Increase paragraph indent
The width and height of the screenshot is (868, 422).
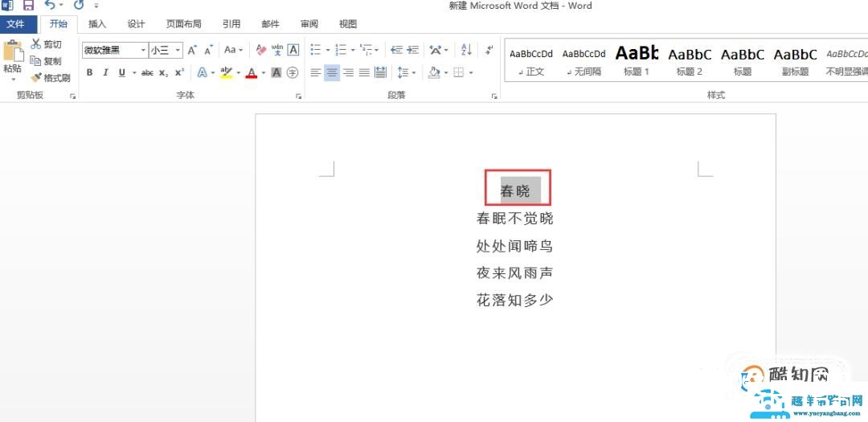pos(412,50)
